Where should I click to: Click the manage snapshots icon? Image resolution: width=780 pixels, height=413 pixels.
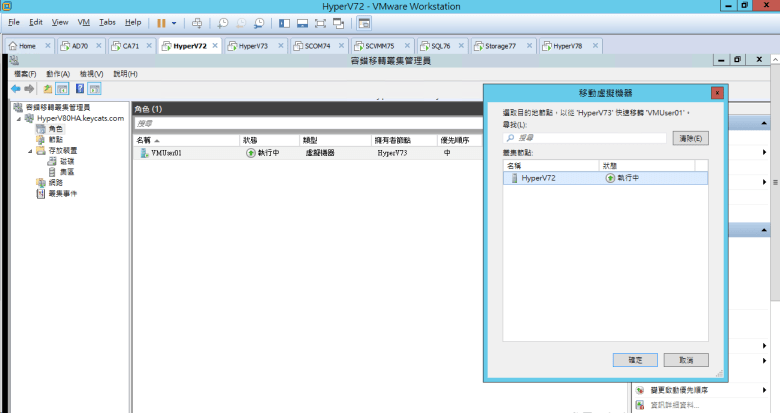tap(259, 22)
